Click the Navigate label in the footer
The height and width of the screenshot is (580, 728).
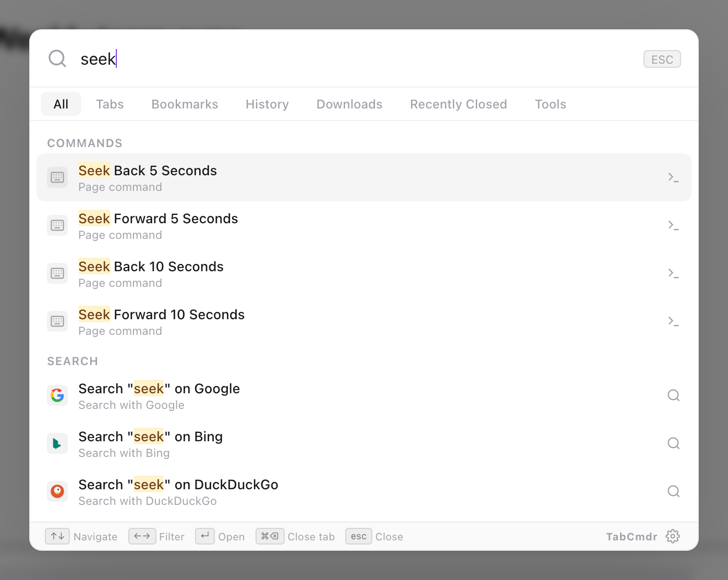pyautogui.click(x=95, y=537)
